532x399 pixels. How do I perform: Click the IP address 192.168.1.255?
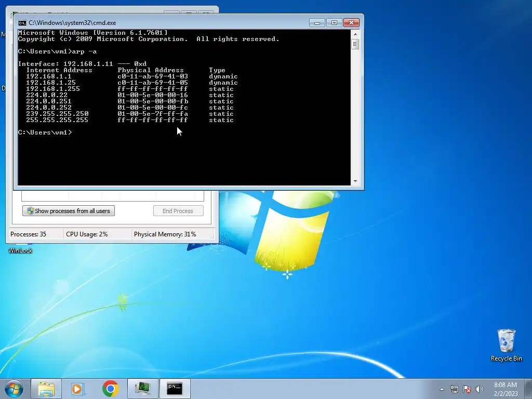click(53, 89)
